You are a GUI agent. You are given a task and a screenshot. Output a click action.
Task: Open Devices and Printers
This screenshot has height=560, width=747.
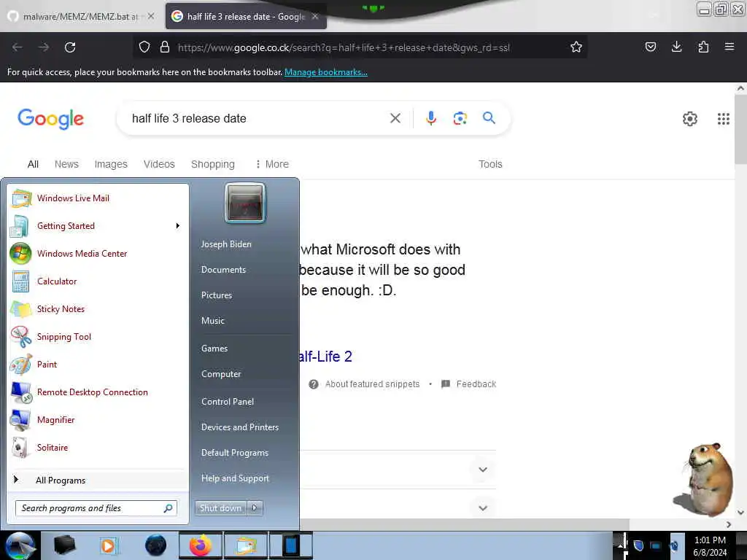pyautogui.click(x=239, y=427)
